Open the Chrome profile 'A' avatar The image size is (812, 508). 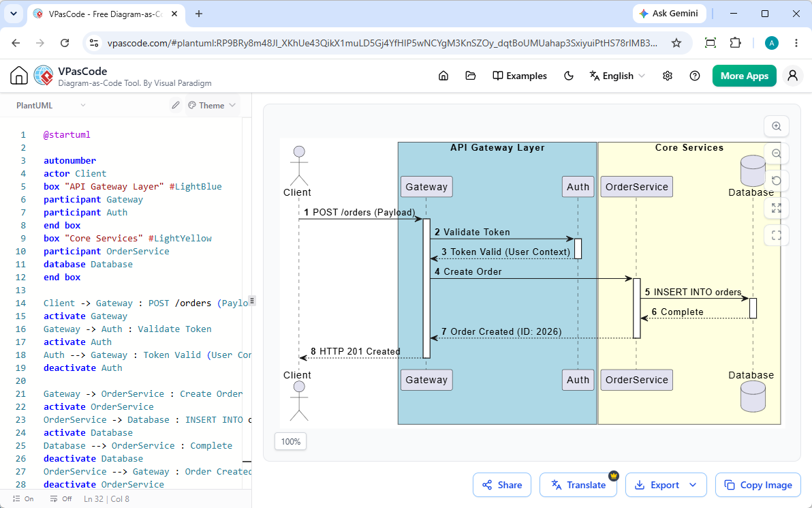tap(772, 43)
